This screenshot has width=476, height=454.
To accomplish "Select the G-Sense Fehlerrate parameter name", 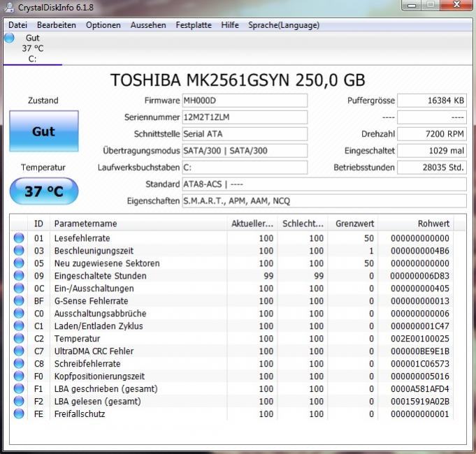I will [x=91, y=301].
